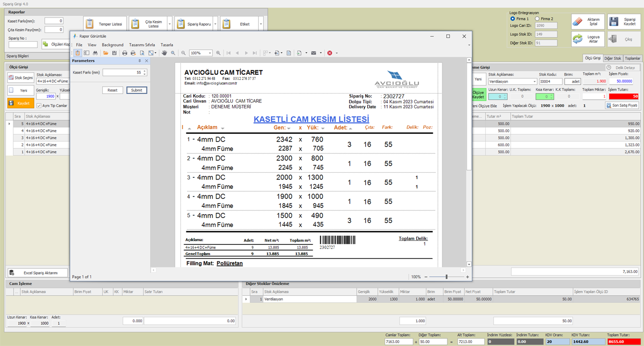Image resolution: width=644 pixels, height=346 pixels.
Task: Open the View menu in report viewer
Action: 92,45
